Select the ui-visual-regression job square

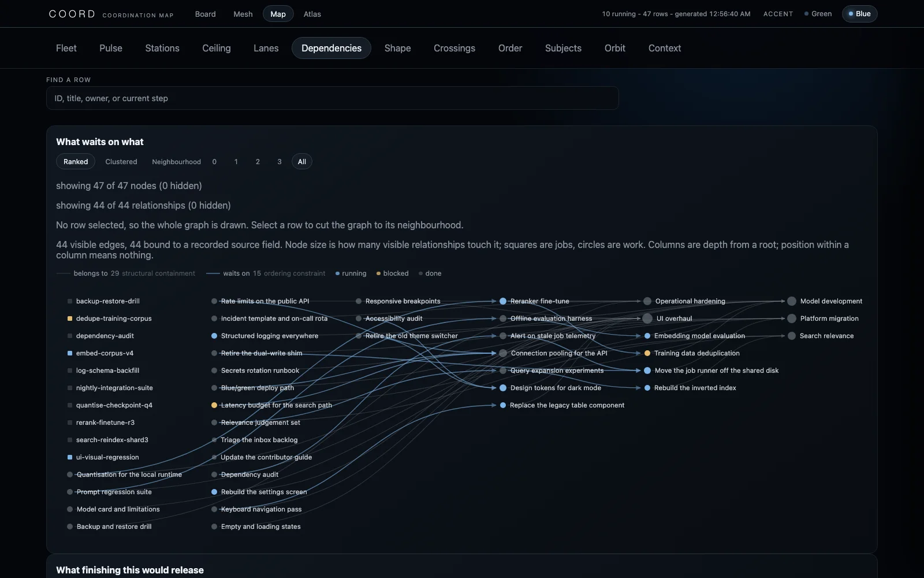click(x=70, y=457)
